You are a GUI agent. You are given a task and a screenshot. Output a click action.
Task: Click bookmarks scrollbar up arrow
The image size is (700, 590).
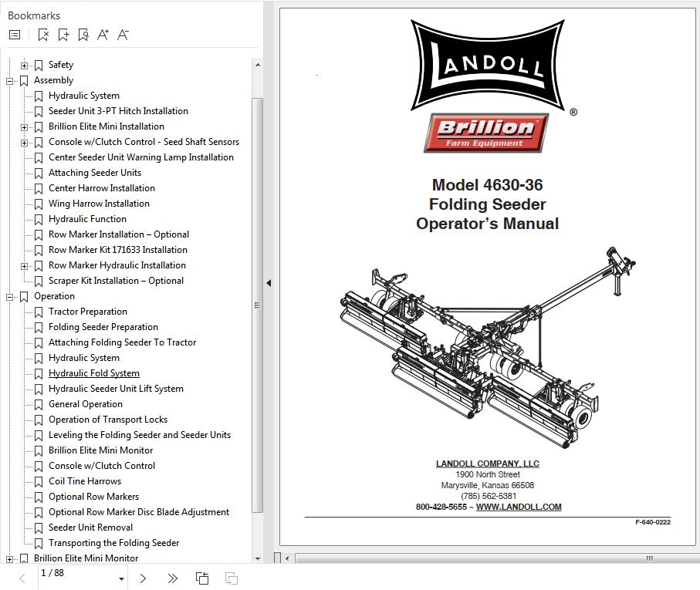point(258,65)
